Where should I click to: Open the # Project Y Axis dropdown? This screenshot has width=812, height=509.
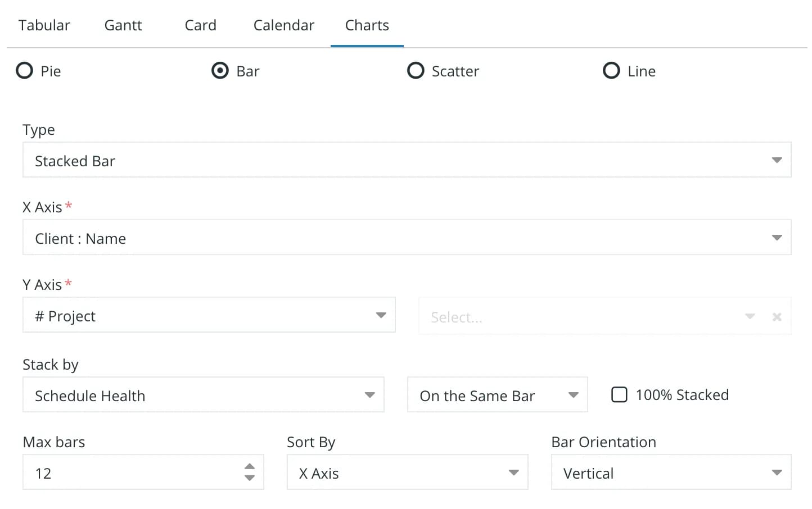[x=209, y=315]
